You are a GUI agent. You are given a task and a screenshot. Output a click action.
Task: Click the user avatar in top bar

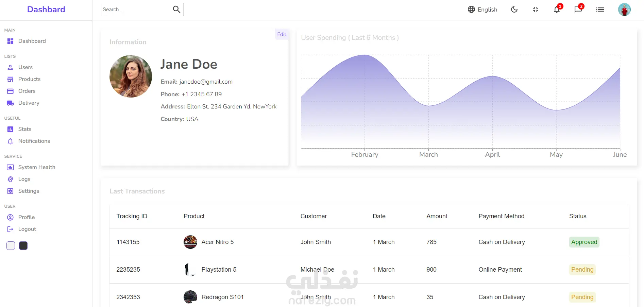pos(624,10)
